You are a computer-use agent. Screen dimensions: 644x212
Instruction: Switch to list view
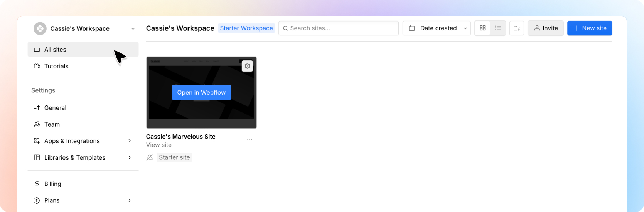pos(498,28)
